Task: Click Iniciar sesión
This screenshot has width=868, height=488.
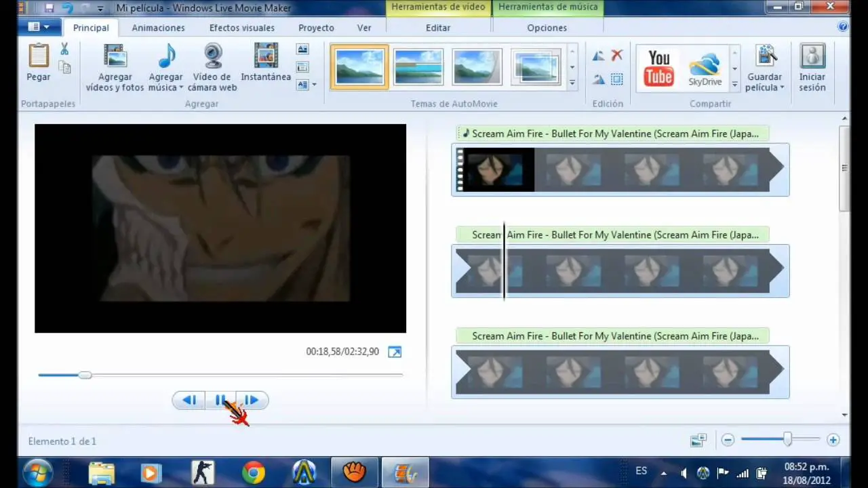Action: (x=812, y=68)
